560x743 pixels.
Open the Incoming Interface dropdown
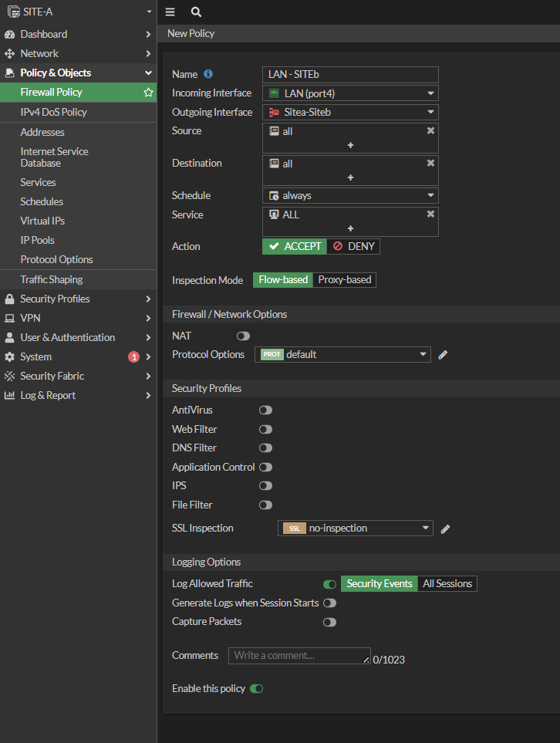(x=350, y=93)
